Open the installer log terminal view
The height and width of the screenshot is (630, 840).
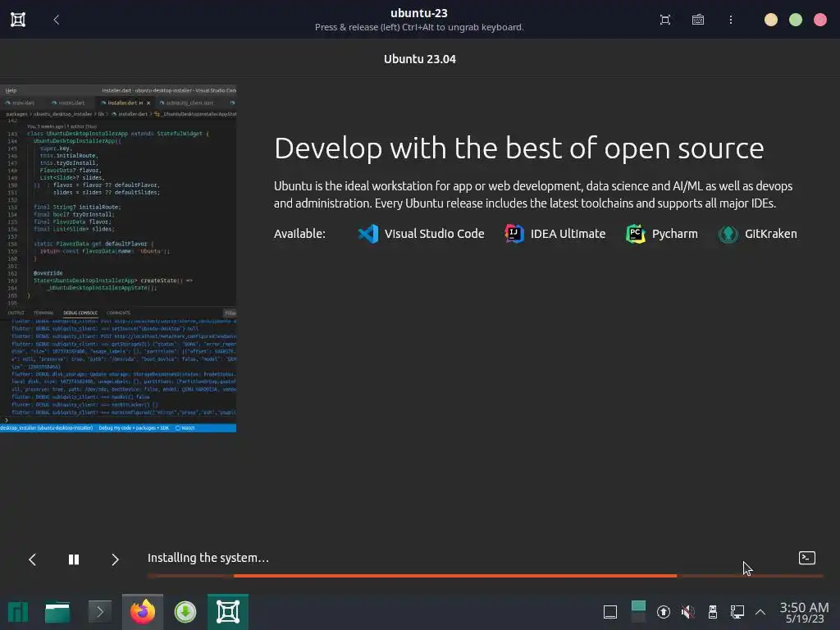coord(807,558)
